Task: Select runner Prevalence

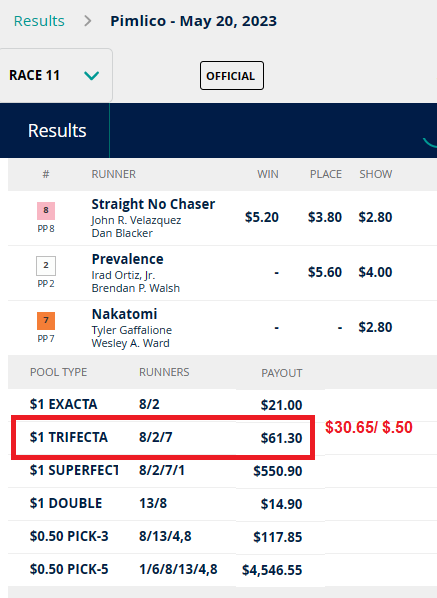Action: coord(127,259)
